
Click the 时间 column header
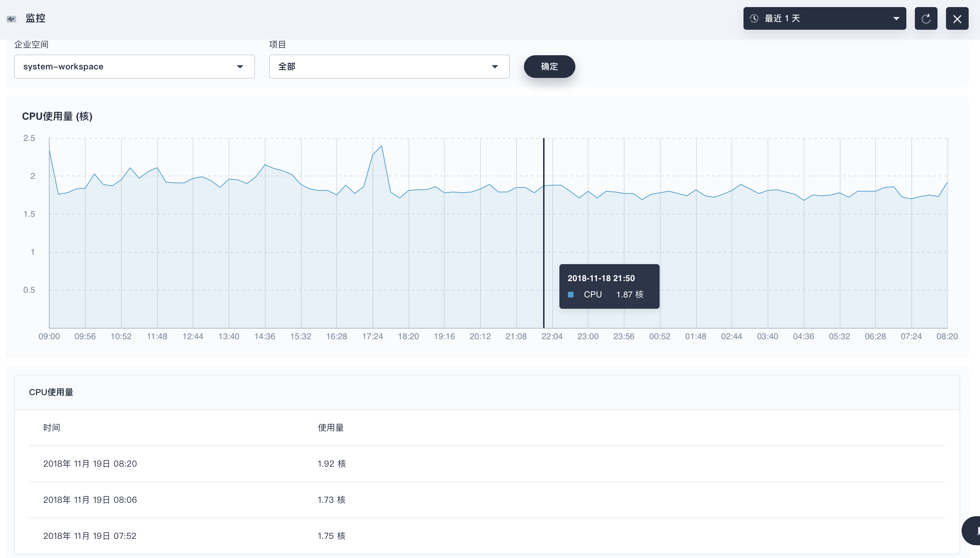tap(51, 428)
